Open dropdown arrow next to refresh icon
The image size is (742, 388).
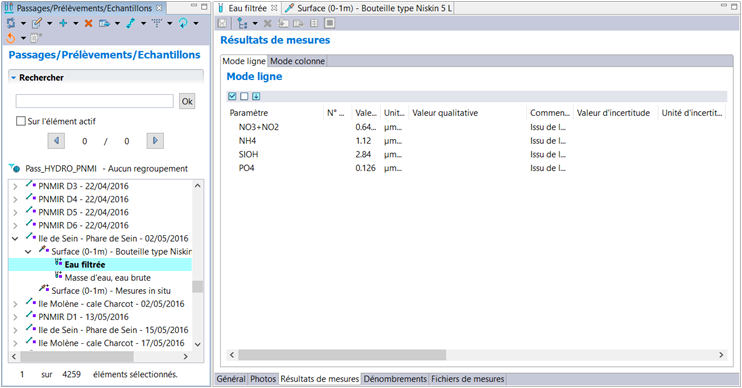tap(23, 23)
